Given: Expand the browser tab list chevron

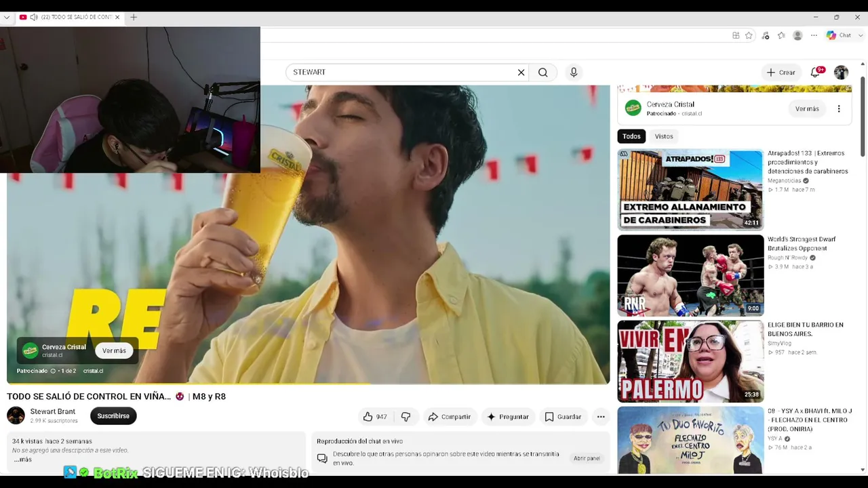Looking at the screenshot, I should pos(7,17).
